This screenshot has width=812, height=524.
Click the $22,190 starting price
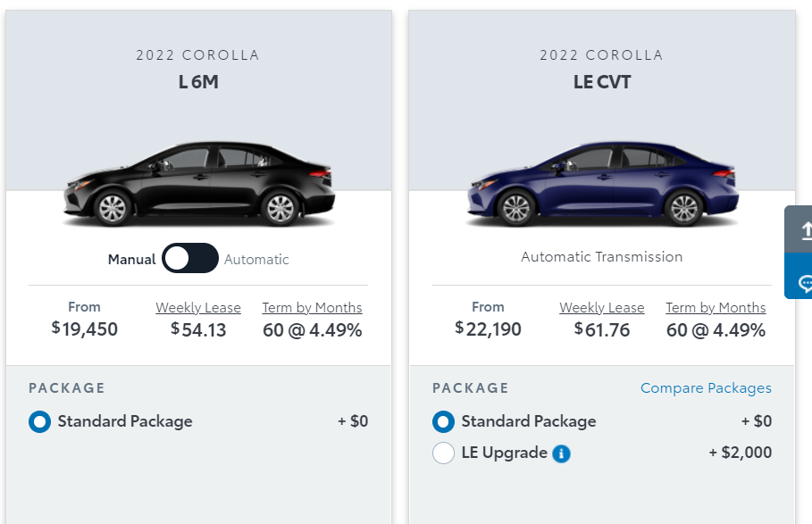tap(488, 329)
